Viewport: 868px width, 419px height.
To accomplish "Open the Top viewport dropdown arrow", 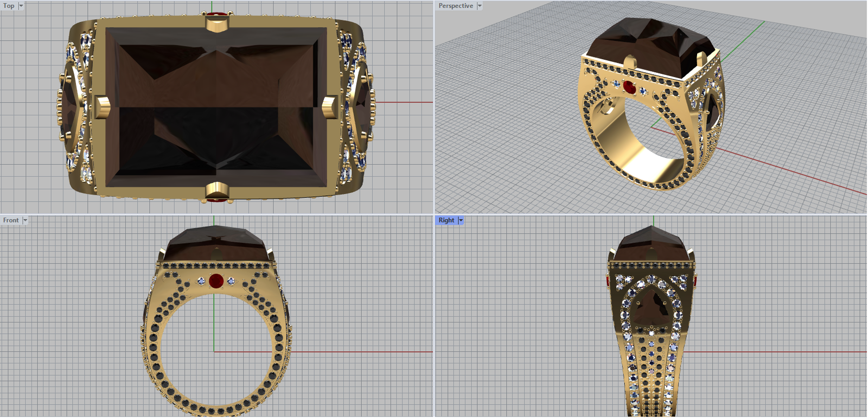I will click(x=21, y=6).
